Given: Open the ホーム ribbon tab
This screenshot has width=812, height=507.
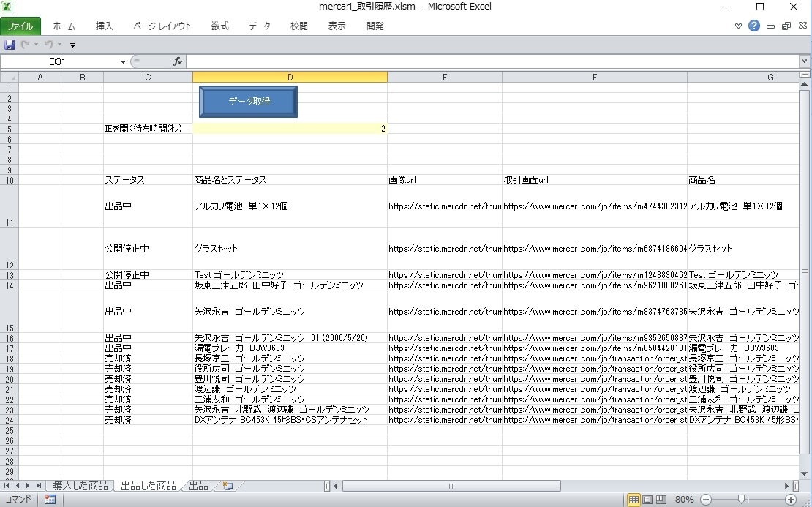Looking at the screenshot, I should pyautogui.click(x=64, y=26).
